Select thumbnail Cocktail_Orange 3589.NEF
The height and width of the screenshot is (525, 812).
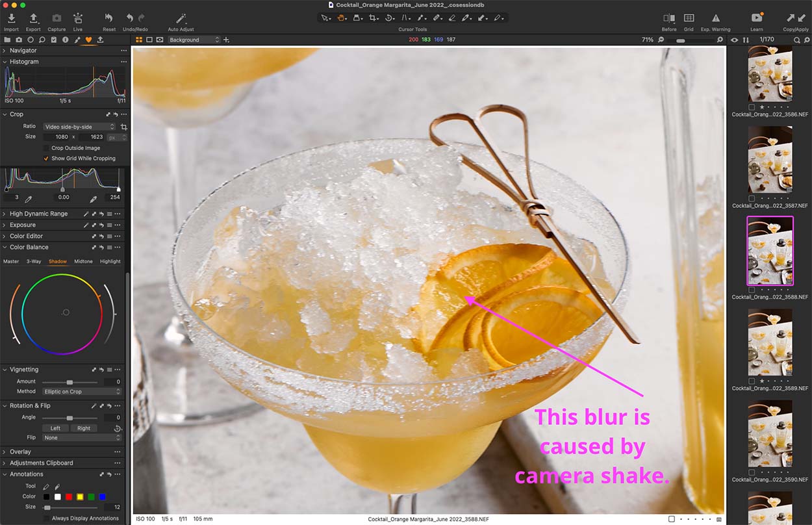(x=770, y=342)
